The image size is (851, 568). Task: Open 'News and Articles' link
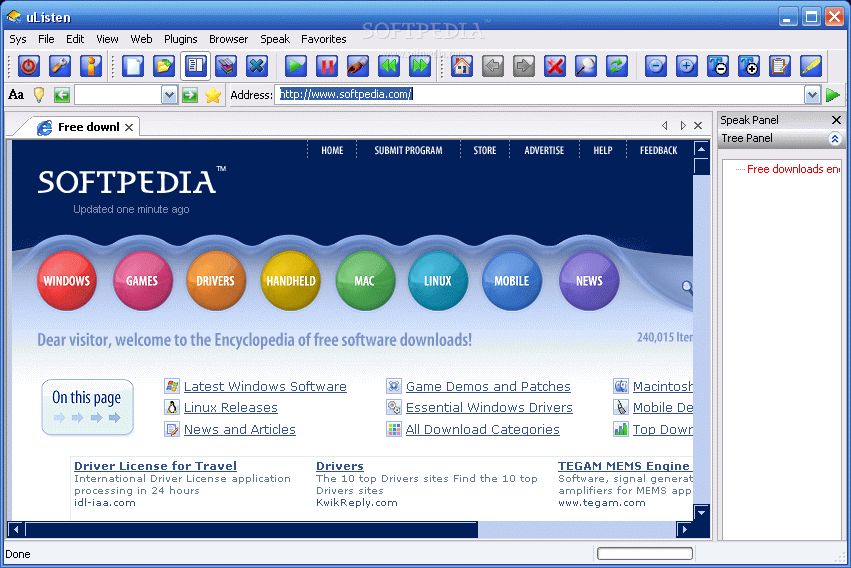tap(239, 429)
